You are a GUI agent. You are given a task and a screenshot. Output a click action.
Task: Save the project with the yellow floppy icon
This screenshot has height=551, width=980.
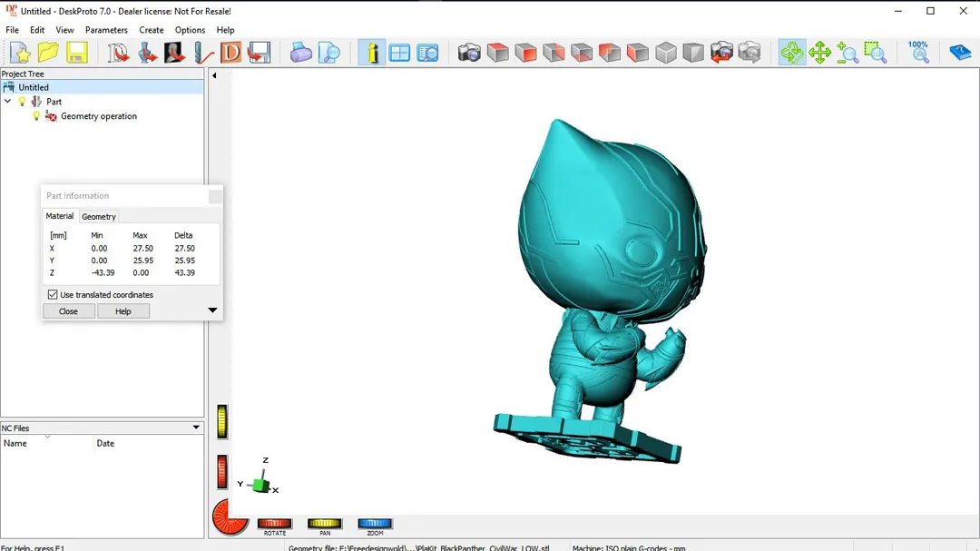[77, 53]
